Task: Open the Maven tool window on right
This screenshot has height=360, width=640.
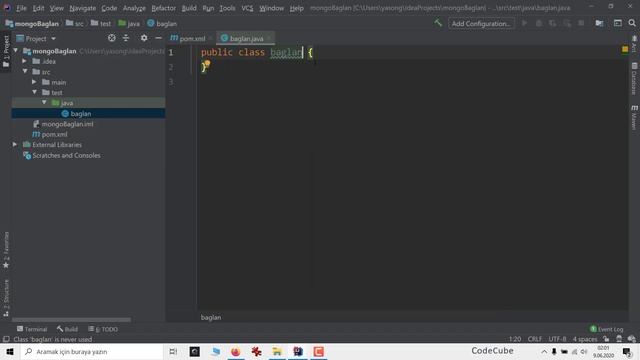Action: (x=634, y=118)
